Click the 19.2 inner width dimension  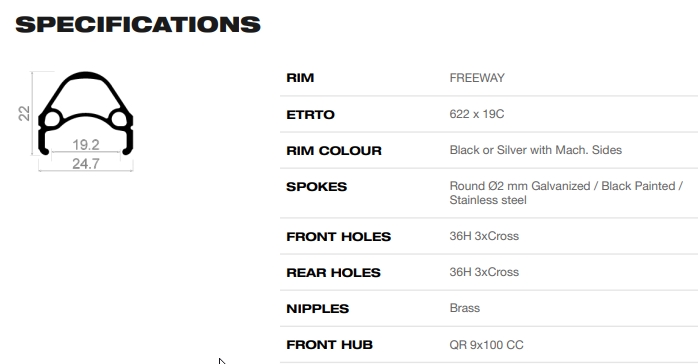coord(86,145)
